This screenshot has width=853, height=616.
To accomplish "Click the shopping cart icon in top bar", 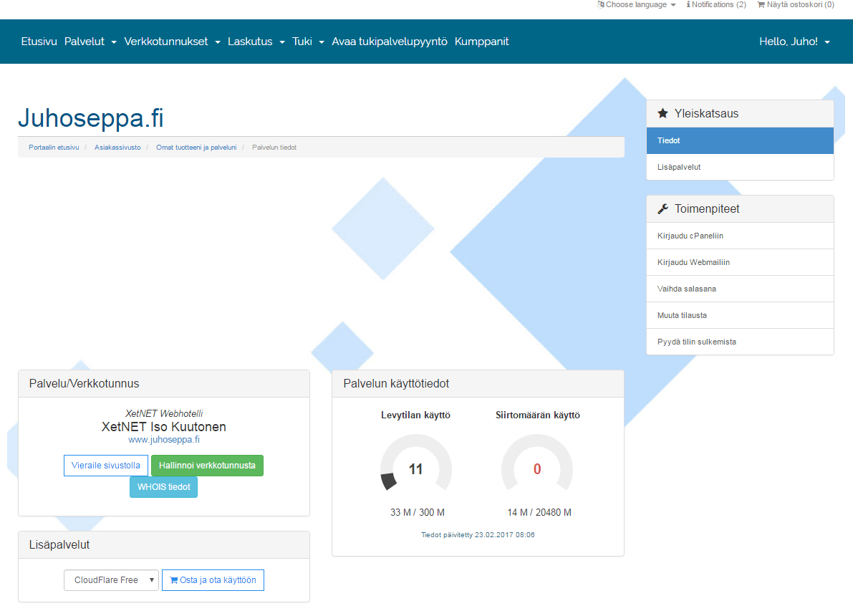I will [761, 4].
